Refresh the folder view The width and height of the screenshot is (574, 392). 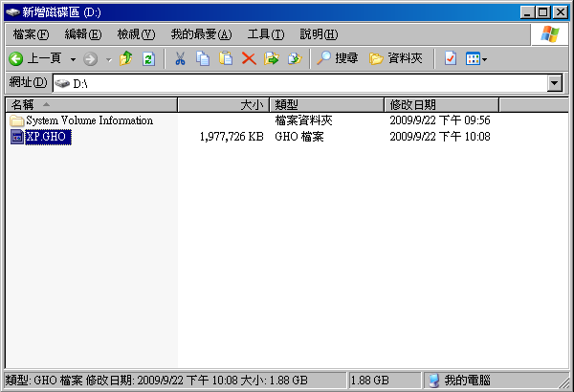(148, 58)
